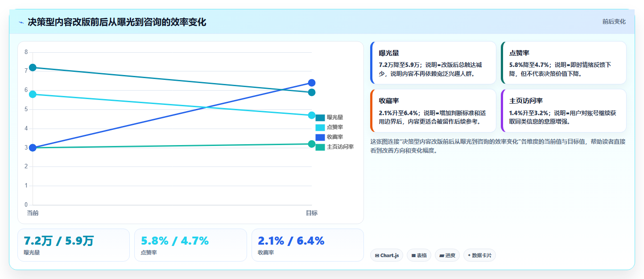The width and height of the screenshot is (644, 279).
Task: Select the 2.1% / 6.4% stat card
Action: coord(308,245)
